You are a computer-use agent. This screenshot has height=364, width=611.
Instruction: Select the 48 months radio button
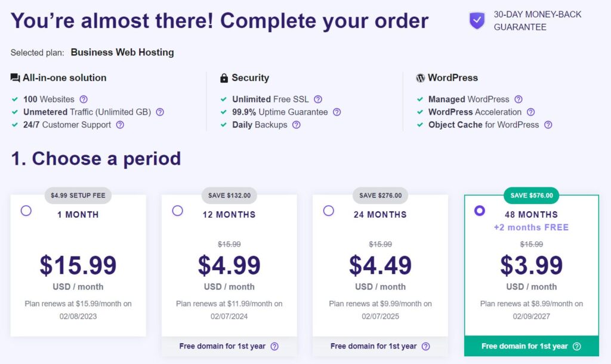click(x=480, y=211)
